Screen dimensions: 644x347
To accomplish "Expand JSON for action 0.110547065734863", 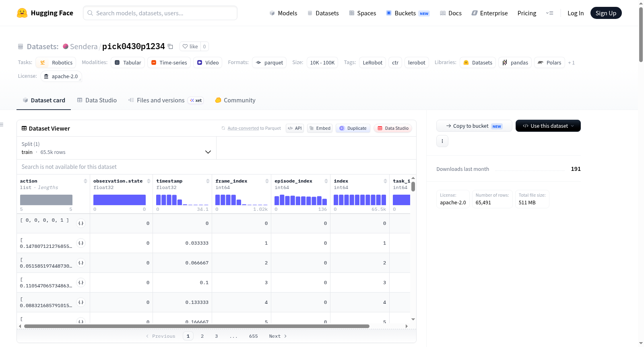I will coord(81,283).
